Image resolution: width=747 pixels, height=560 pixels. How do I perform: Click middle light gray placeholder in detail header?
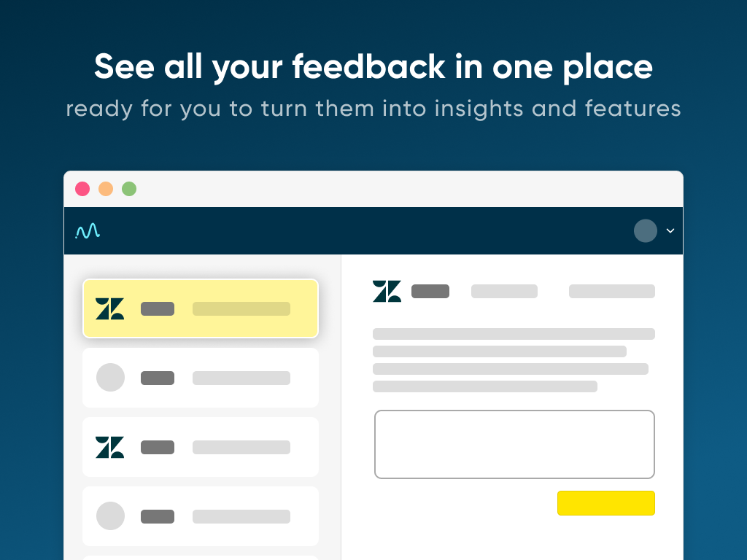(x=504, y=292)
